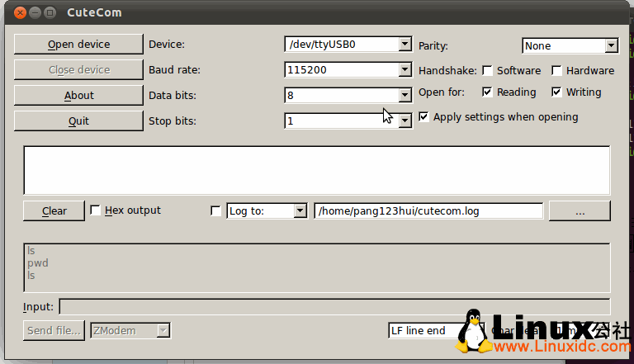
Task: Toggle the Writing checkbox
Action: point(556,92)
